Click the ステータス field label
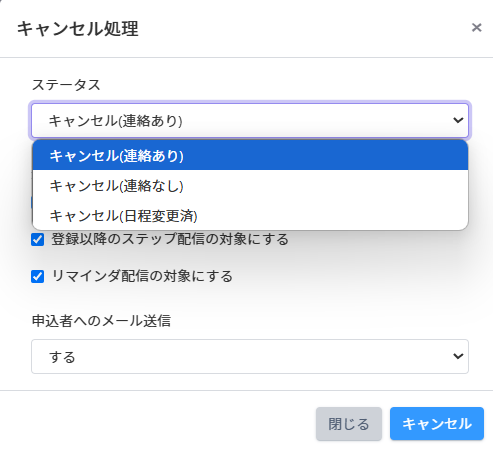Viewport: 493px width, 450px height. point(66,85)
